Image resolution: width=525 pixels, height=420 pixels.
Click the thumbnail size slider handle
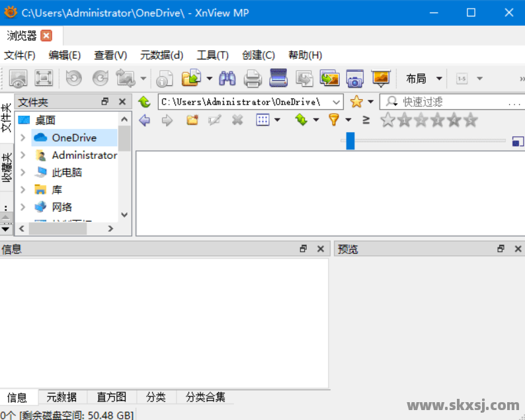pyautogui.click(x=350, y=140)
